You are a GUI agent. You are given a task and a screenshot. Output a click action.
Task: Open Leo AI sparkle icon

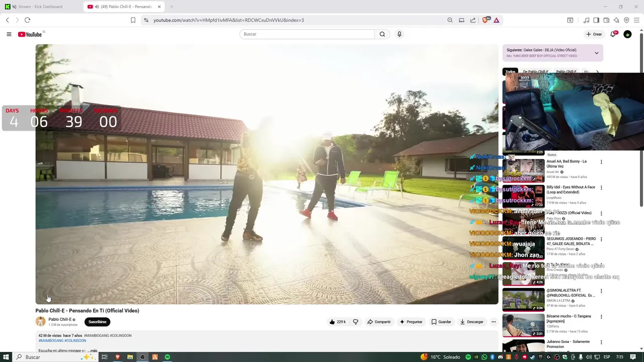(616, 20)
